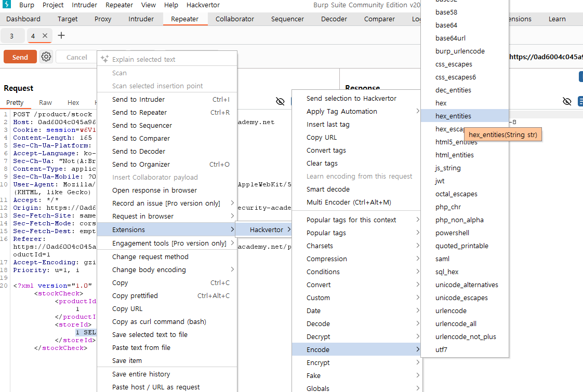The width and height of the screenshot is (583, 392).
Task: Click the highlighted storeId payload text
Action: (x=86, y=332)
